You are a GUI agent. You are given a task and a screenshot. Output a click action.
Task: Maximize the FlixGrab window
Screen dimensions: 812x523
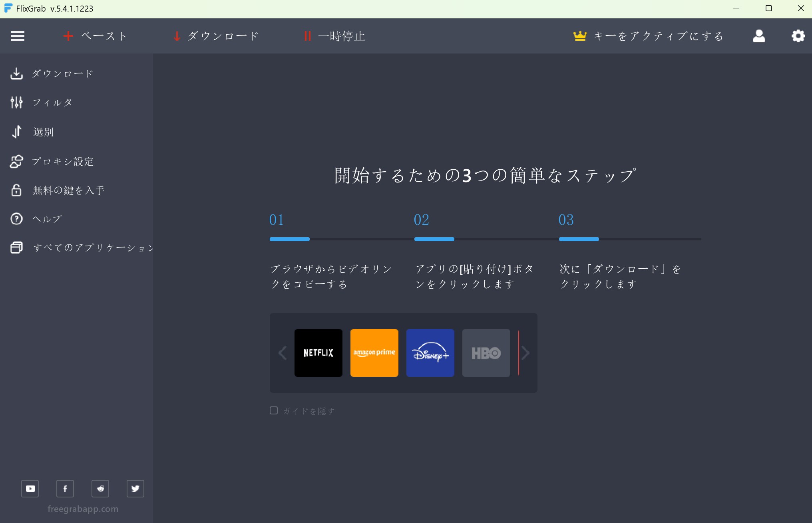pyautogui.click(x=768, y=8)
